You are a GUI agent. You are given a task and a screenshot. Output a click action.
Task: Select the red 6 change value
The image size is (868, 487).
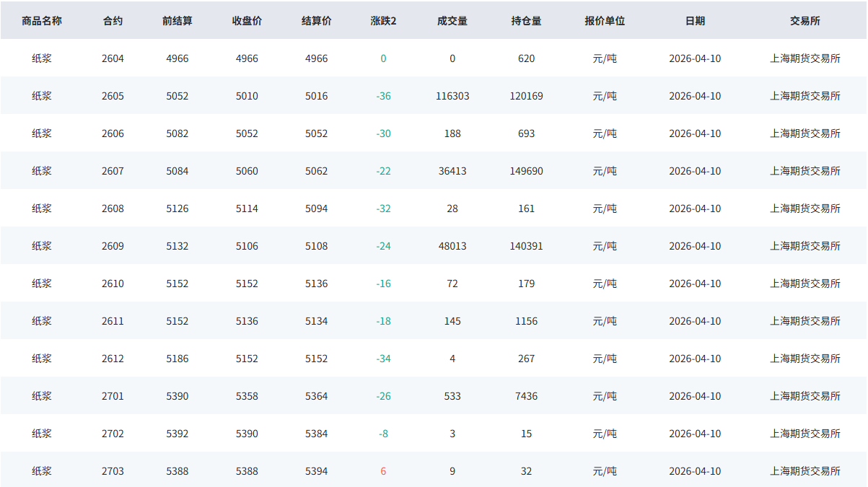tap(383, 471)
